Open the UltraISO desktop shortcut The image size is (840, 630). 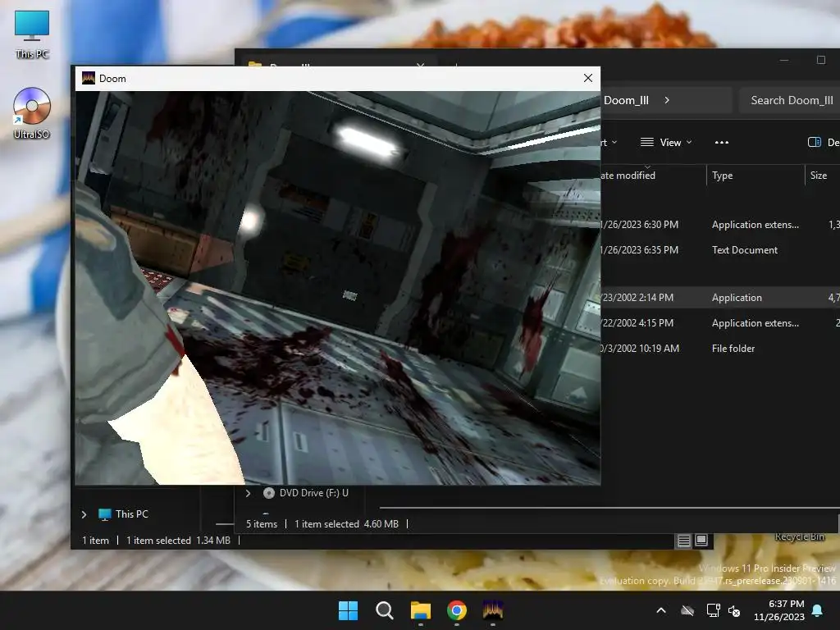[32, 113]
